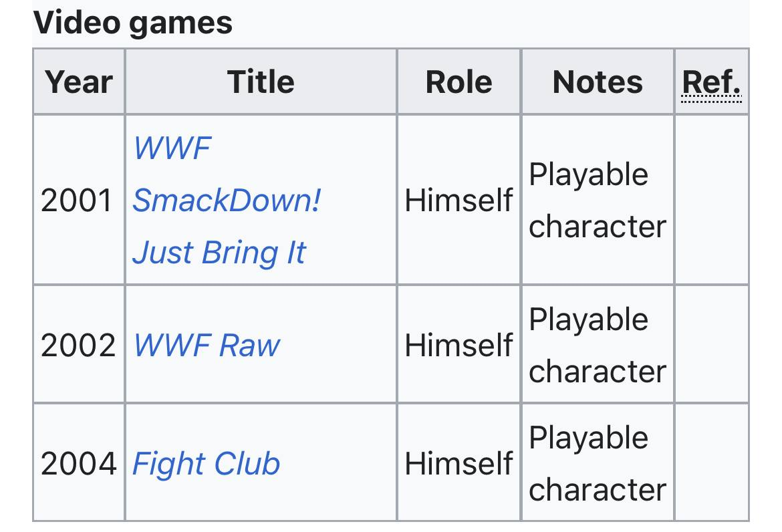
Task: Click the empty Ref. cell for Fight Club
Action: click(711, 463)
